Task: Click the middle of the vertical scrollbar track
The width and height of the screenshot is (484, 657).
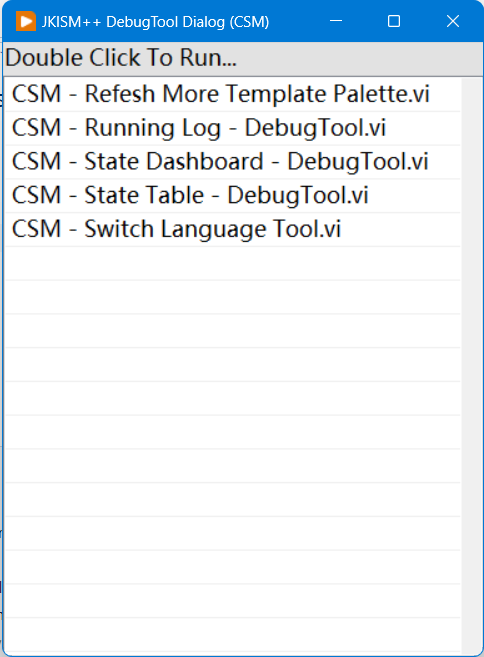Action: (x=472, y=365)
